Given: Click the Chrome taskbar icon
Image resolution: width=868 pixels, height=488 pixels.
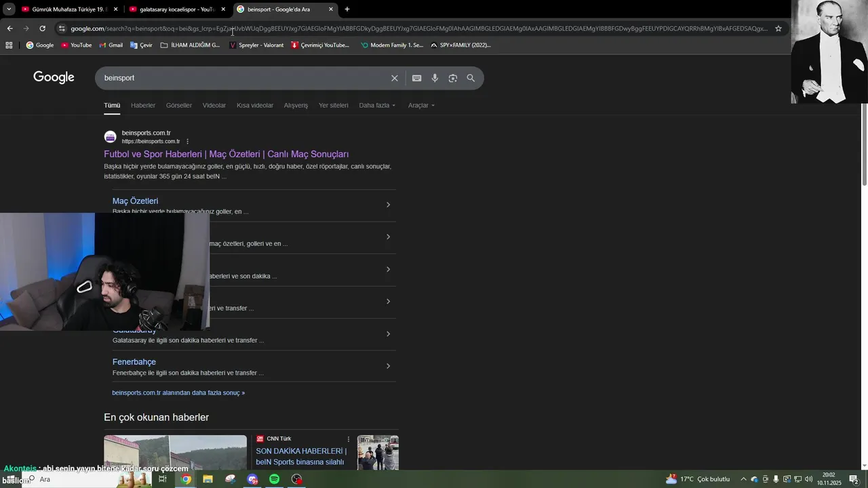Looking at the screenshot, I should click(x=186, y=479).
